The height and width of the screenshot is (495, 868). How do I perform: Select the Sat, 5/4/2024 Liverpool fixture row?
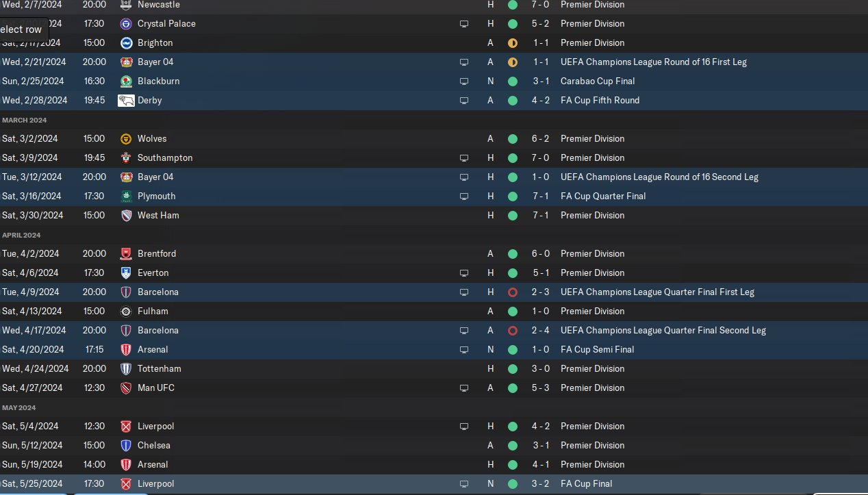[434, 426]
